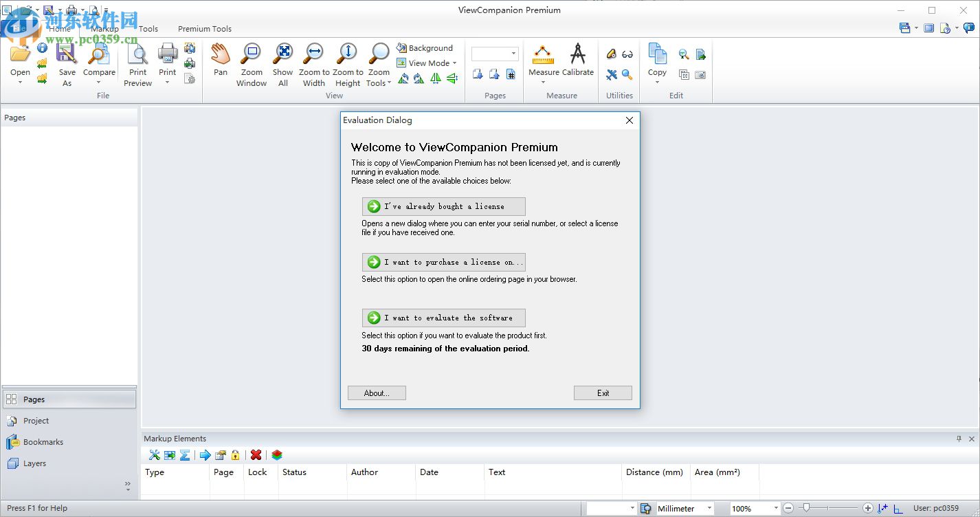Screen dimensions: 980x517
Task: Open the 100% zoom level dropdown
Action: (x=776, y=509)
